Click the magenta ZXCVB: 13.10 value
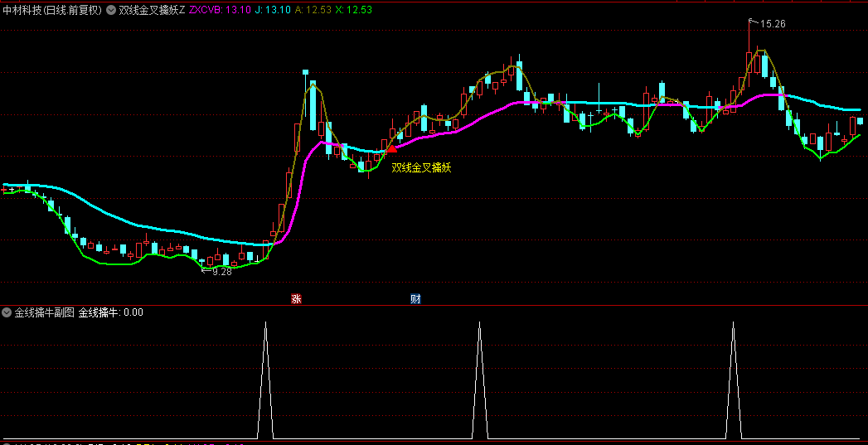 point(220,10)
